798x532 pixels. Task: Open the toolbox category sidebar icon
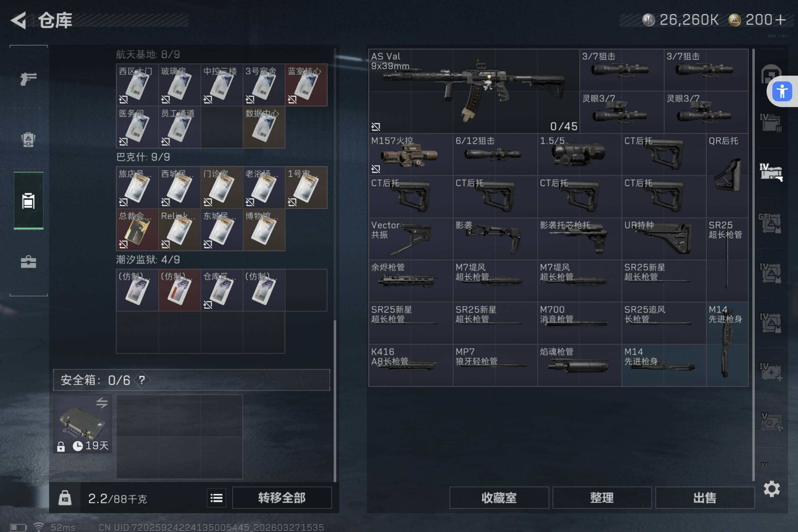click(29, 262)
